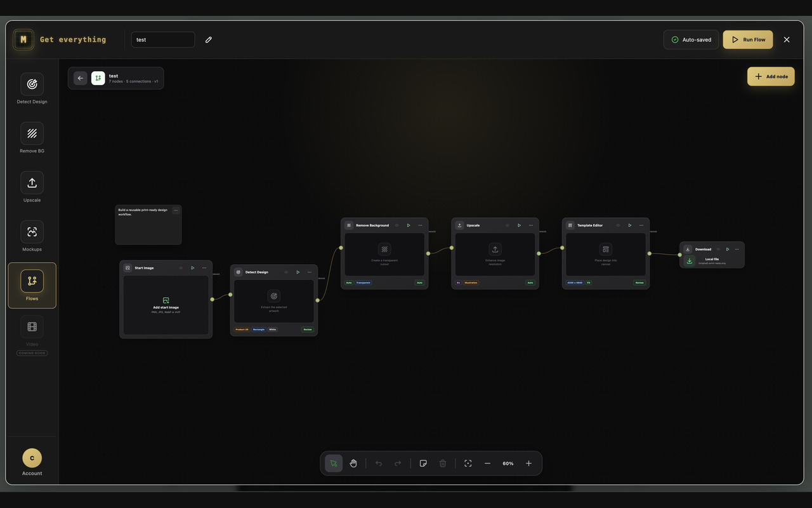Add a sticky note to canvas
Viewport: 812px width, 508px height.
[424, 464]
